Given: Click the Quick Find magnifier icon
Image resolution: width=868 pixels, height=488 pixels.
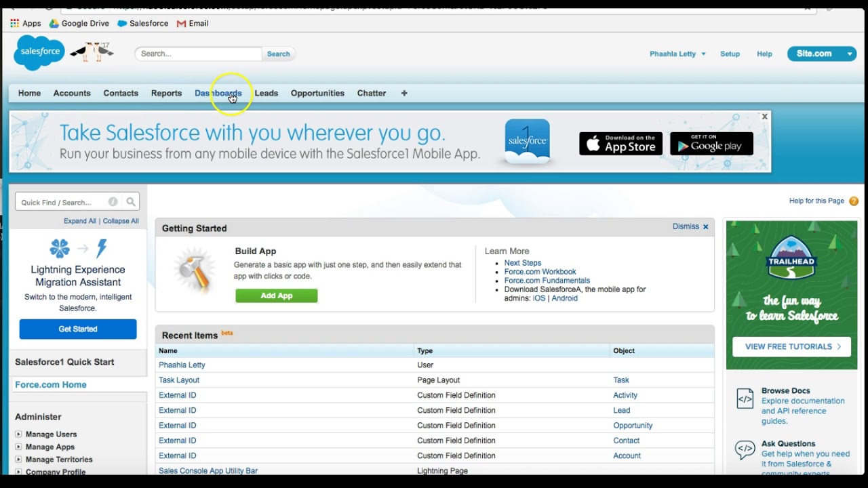Looking at the screenshot, I should click(x=131, y=202).
